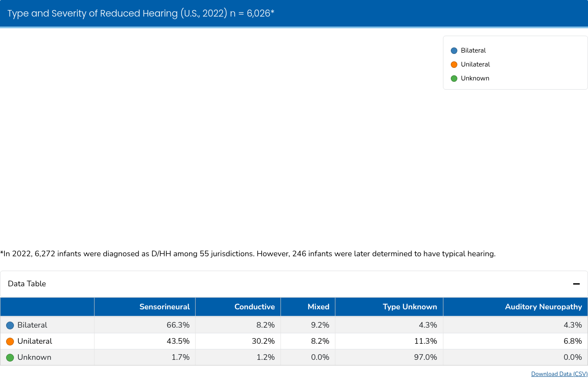Click the Download Data (CSV) link
The height and width of the screenshot is (389, 588).
click(559, 374)
